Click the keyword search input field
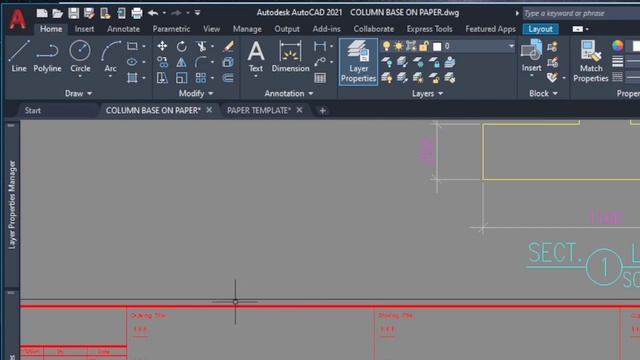Viewport: 640px width, 360px height. tap(582, 13)
